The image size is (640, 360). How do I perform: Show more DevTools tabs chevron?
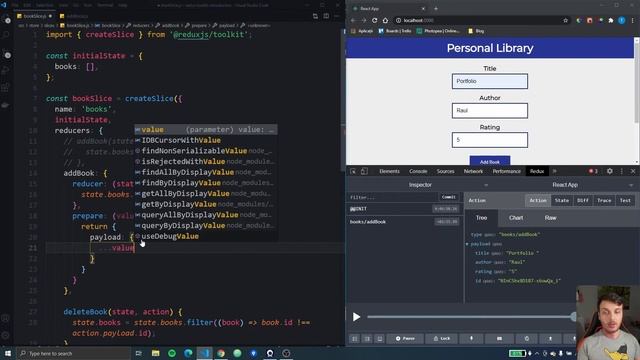pyautogui.click(x=555, y=171)
